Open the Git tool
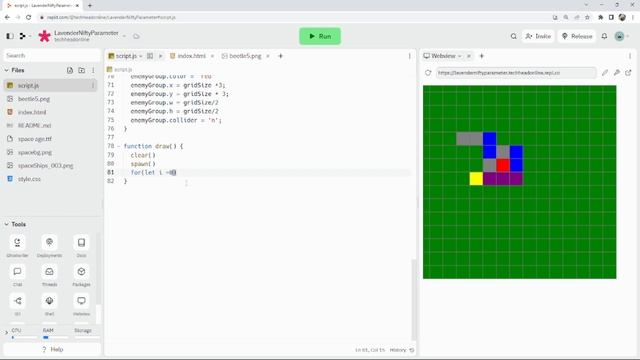The height and width of the screenshot is (360, 640). pyautogui.click(x=17, y=305)
